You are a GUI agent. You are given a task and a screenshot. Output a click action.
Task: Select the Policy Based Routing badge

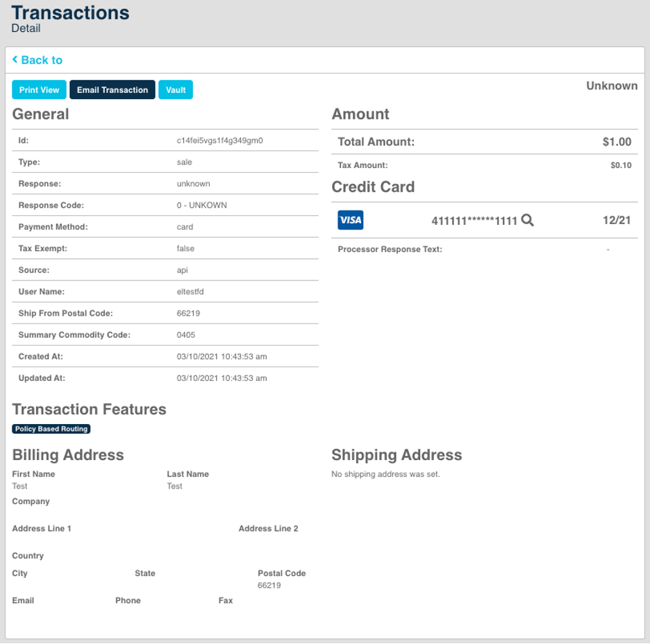[51, 429]
